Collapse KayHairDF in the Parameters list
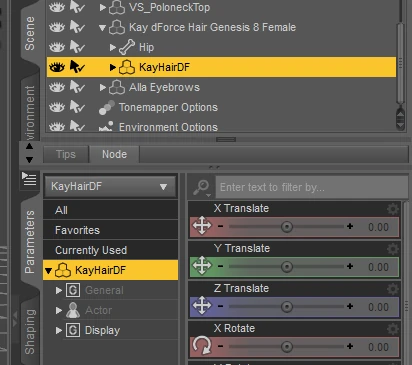Screen dimensions: 412x365 click(49, 271)
